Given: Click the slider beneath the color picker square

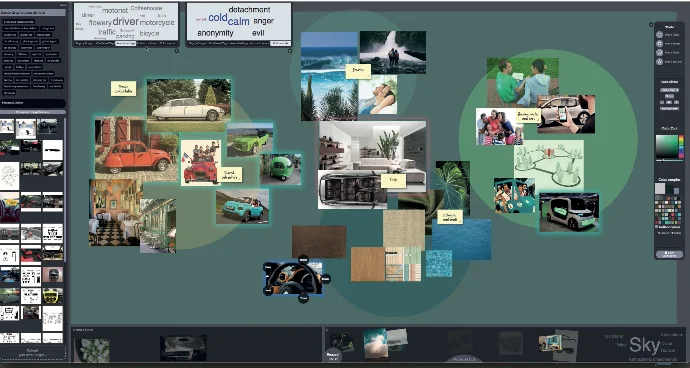Looking at the screenshot, I should 670,161.
